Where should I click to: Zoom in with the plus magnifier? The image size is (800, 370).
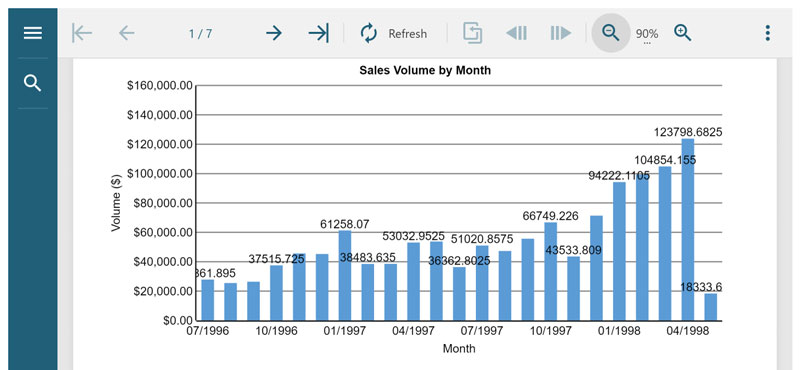pos(683,34)
